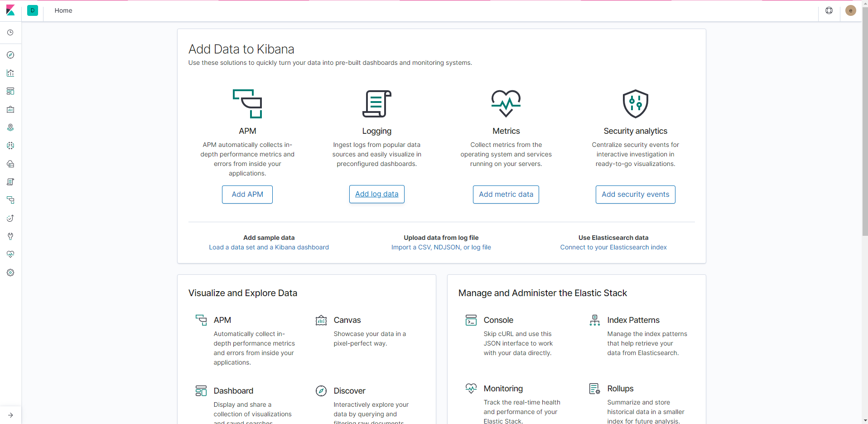Open Import a CSV, NDJSON, or log file

[x=441, y=247]
